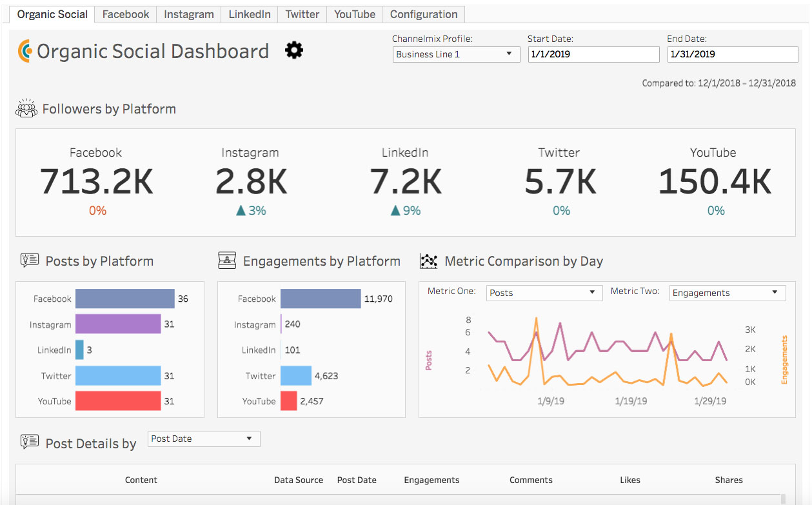812x505 pixels.
Task: Click the Channelmix logo icon
Action: pos(25,51)
